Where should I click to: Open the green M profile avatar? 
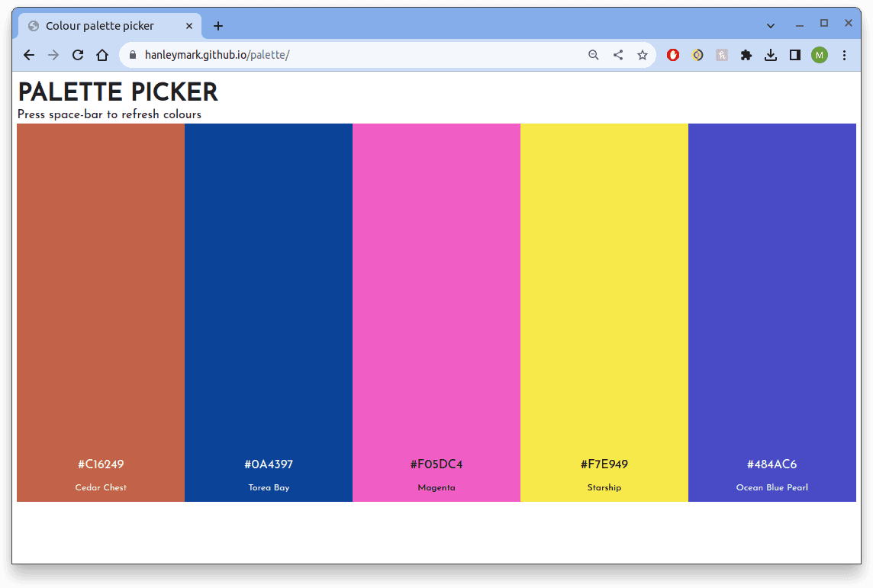tap(820, 54)
